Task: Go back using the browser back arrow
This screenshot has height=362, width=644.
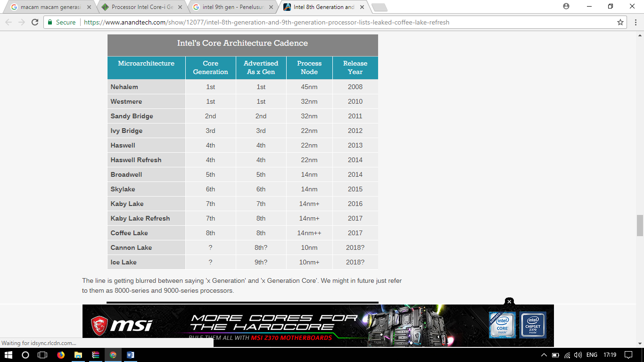Action: point(8,22)
